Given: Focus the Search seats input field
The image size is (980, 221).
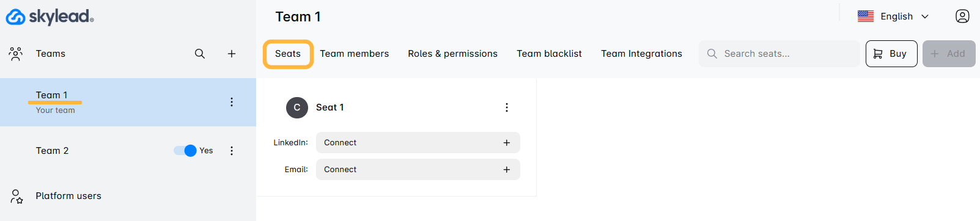Looking at the screenshot, I should click(x=779, y=54).
